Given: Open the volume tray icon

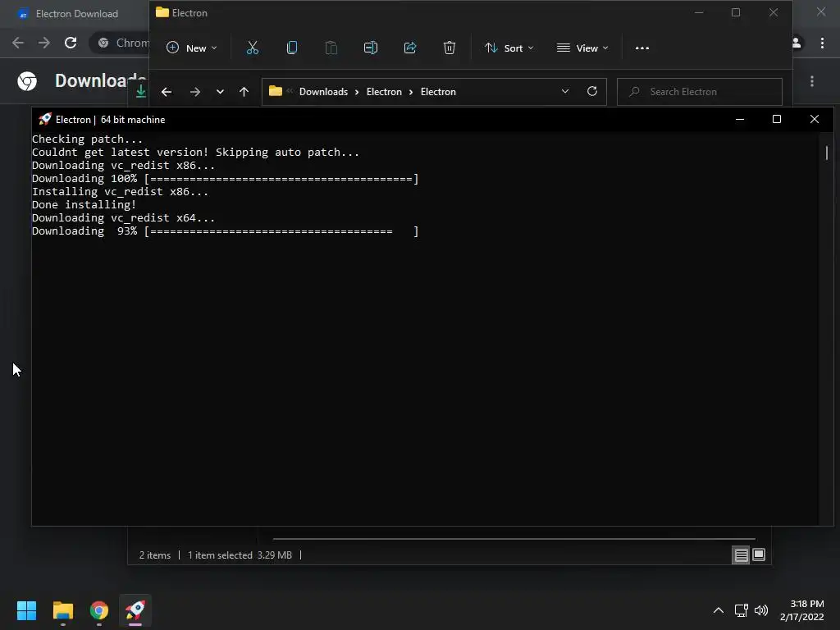Looking at the screenshot, I should coord(760,610).
